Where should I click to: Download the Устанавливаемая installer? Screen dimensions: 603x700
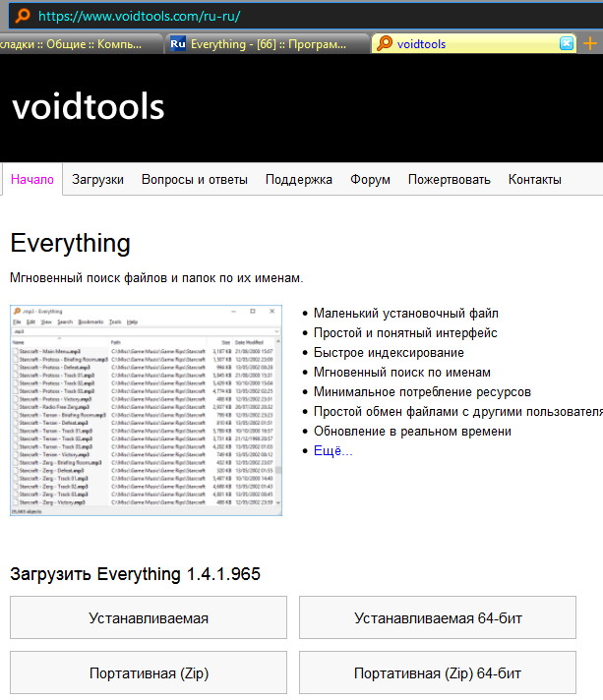coord(149,617)
